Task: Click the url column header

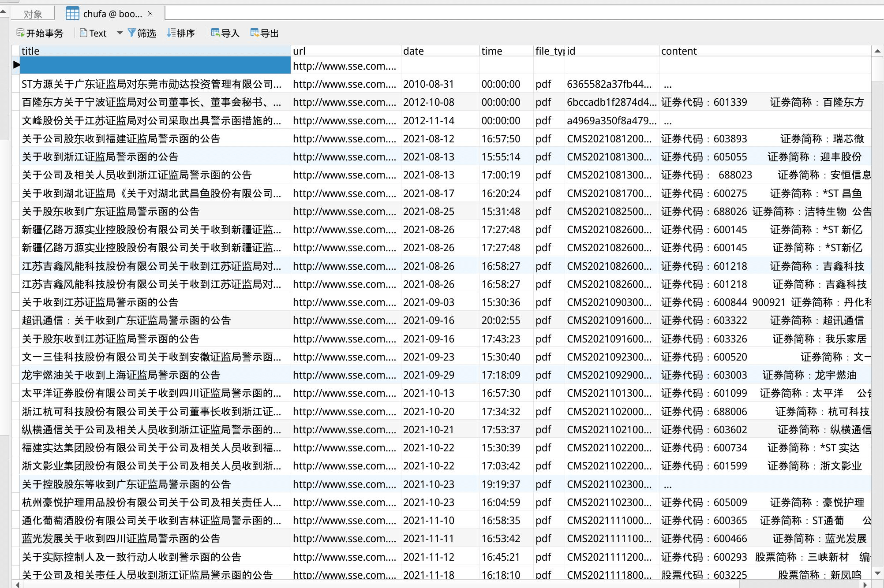Action: tap(346, 51)
